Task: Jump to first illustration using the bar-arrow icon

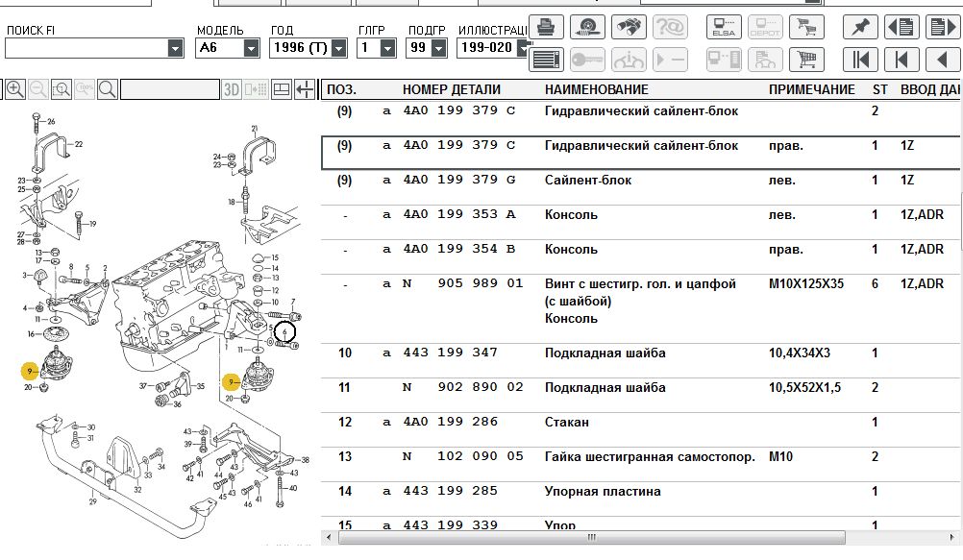Action: (860, 60)
